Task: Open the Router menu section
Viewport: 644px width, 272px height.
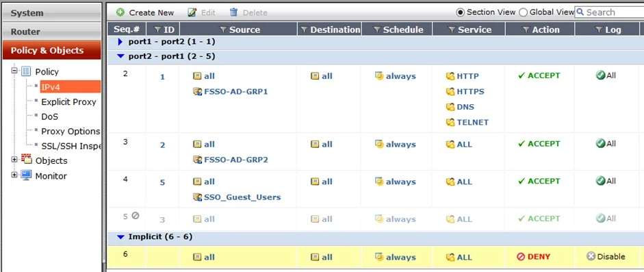Action: [x=52, y=32]
